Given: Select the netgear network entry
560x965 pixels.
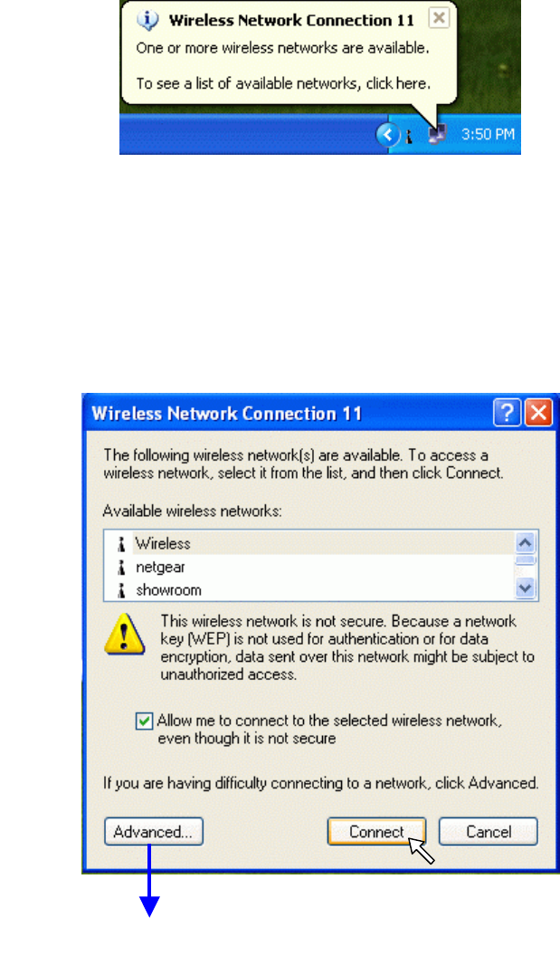Looking at the screenshot, I should (x=309, y=567).
